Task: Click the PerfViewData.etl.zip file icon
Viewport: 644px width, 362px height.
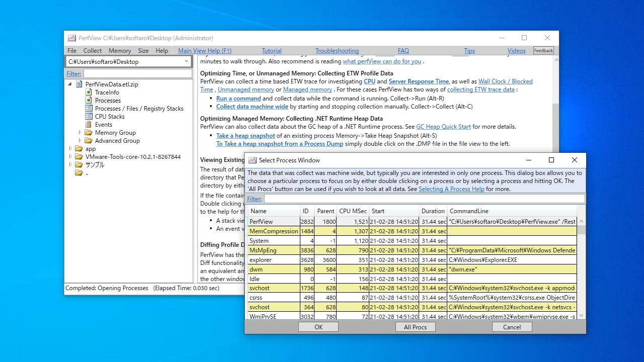Action: click(x=79, y=84)
